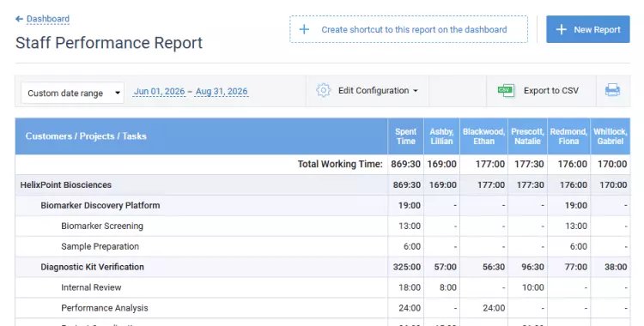Click the plus icon in New Report button
This screenshot has height=326, width=644.
pyautogui.click(x=561, y=29)
